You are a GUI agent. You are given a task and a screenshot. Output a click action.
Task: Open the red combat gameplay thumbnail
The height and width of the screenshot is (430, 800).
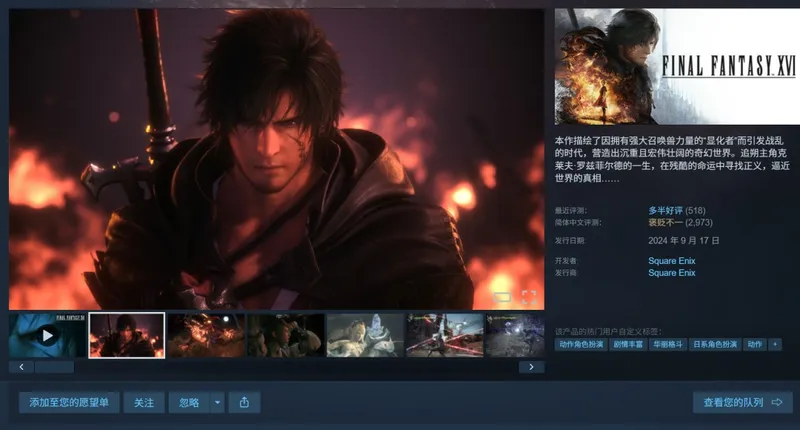[445, 335]
